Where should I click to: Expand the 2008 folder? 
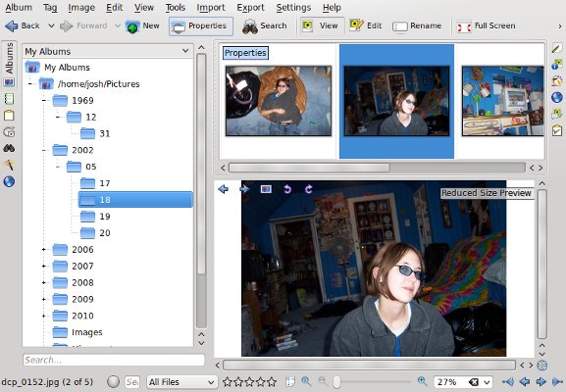44,283
